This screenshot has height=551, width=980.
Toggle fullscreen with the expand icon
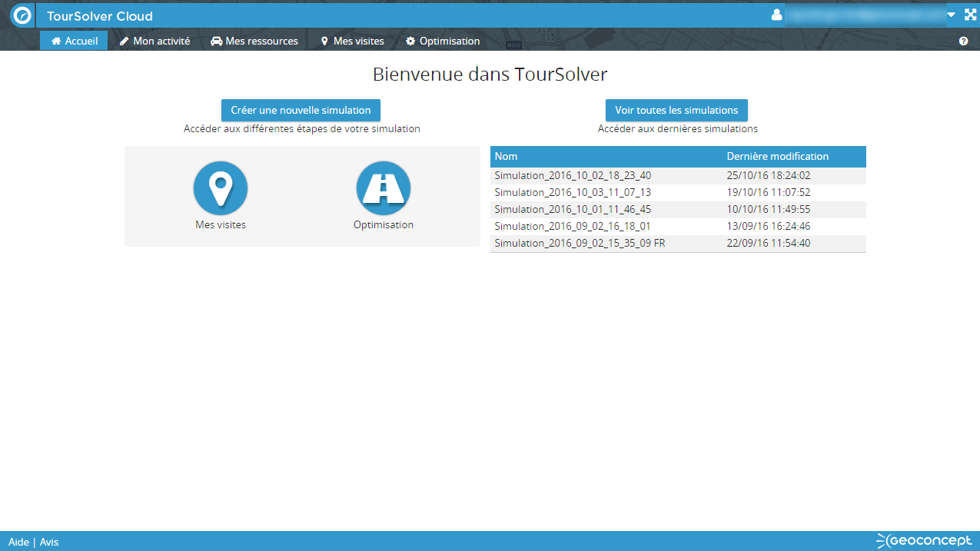click(970, 15)
